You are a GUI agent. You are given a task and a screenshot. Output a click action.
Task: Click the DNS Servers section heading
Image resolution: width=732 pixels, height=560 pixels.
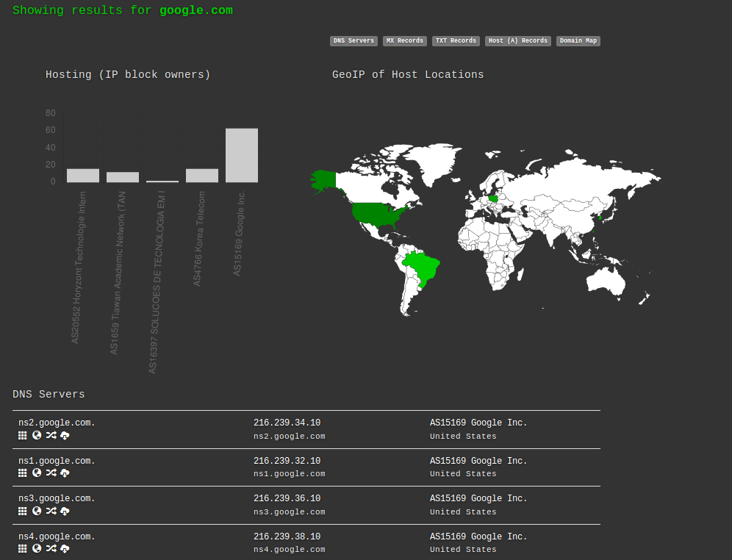[x=49, y=395]
